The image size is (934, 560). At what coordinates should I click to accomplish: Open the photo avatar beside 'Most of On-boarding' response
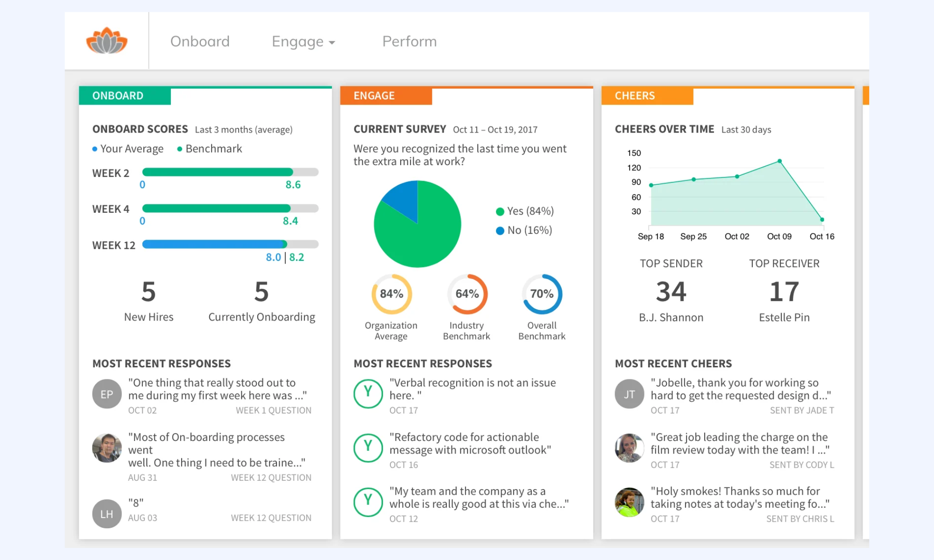[x=107, y=448]
